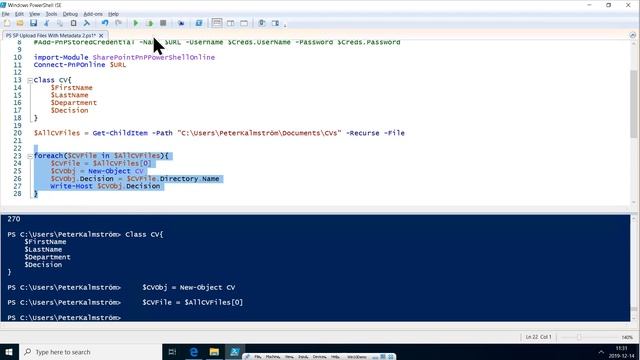640x360 pixels.
Task: Redo the last undone edit
Action: [x=118, y=23]
